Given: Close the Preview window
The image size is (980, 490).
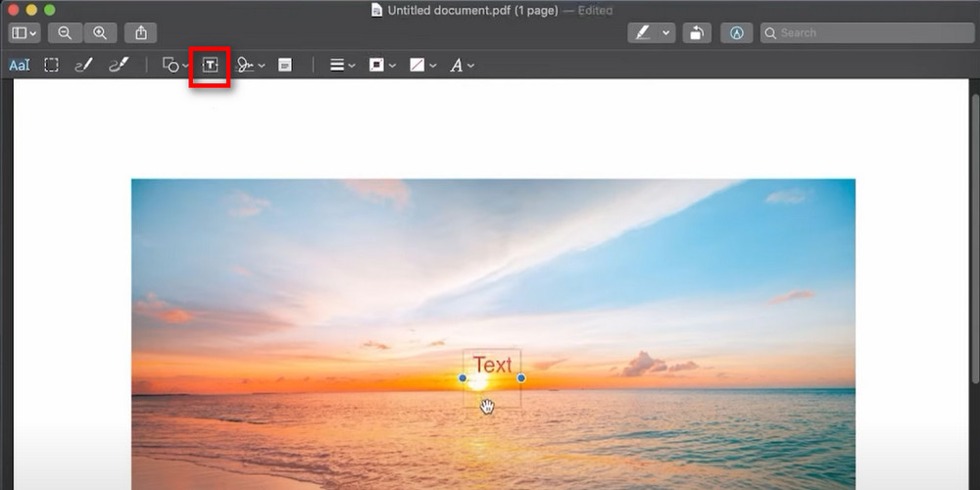Looking at the screenshot, I should pos(13,10).
